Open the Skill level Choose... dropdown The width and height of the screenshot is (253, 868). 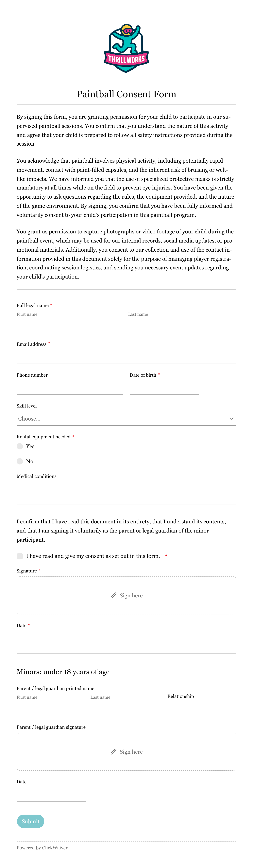(126, 419)
